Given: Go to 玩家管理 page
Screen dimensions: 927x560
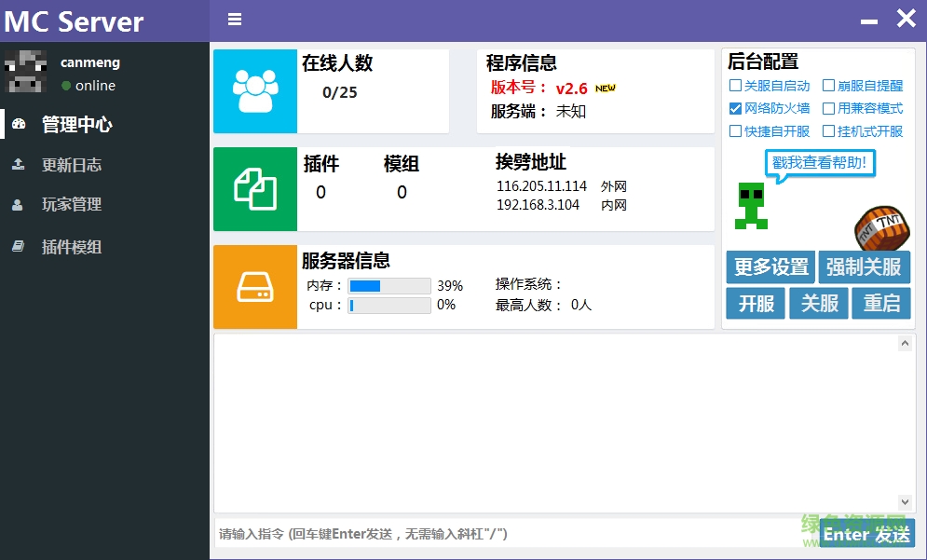Looking at the screenshot, I should coord(71,205).
